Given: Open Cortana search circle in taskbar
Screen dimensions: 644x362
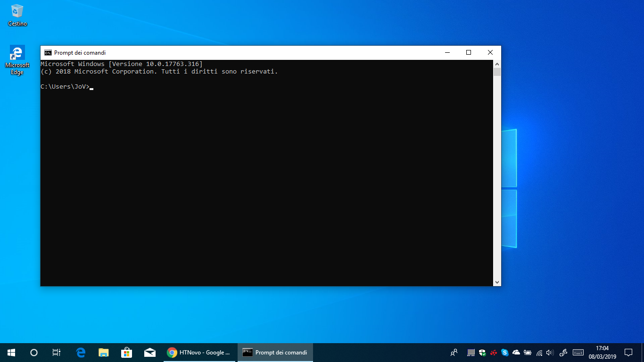Looking at the screenshot, I should pyautogui.click(x=34, y=353).
